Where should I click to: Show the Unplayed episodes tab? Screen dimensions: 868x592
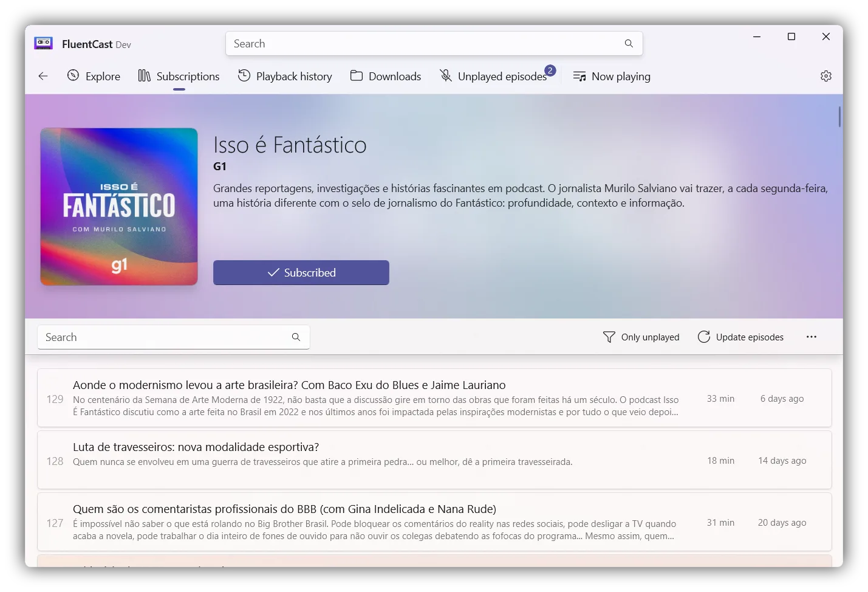click(493, 76)
